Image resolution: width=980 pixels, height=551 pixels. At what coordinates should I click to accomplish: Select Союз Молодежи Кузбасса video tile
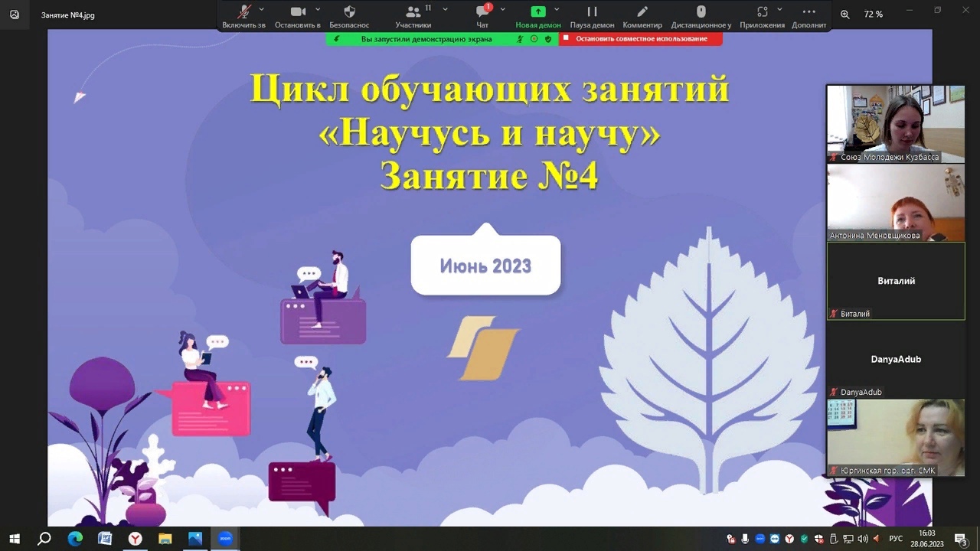tap(896, 123)
